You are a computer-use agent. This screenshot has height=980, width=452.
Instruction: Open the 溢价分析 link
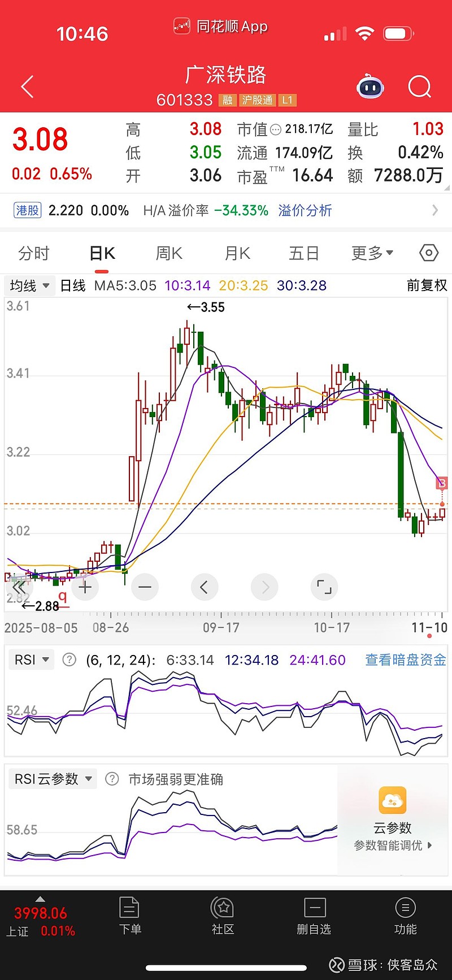coord(305,211)
